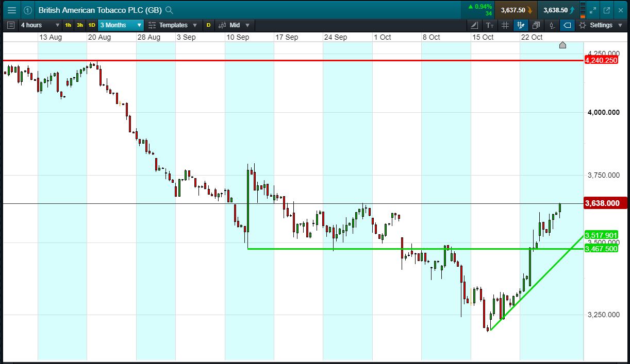The image size is (630, 364).
Task: Toggle the grid drawings icon
Action: [521, 25]
